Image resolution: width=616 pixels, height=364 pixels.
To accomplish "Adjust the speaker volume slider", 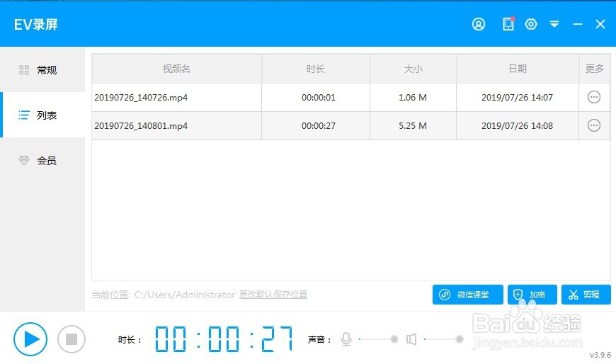I will [x=443, y=339].
